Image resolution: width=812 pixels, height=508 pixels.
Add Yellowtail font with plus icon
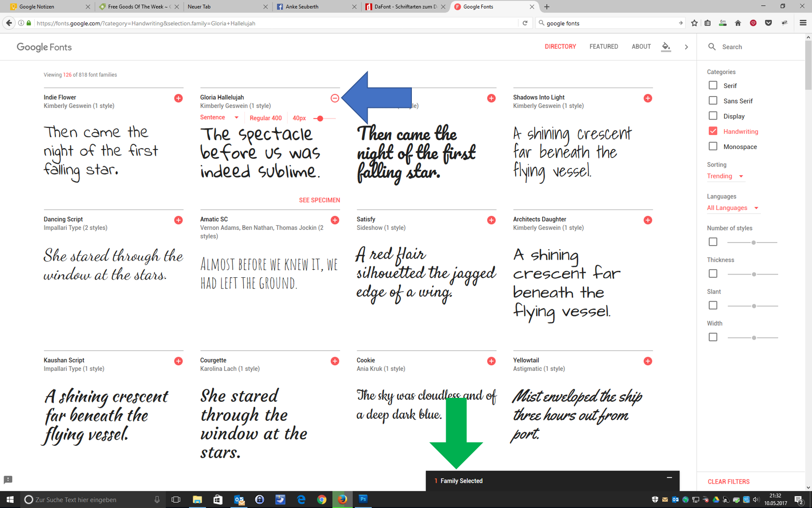pyautogui.click(x=648, y=361)
